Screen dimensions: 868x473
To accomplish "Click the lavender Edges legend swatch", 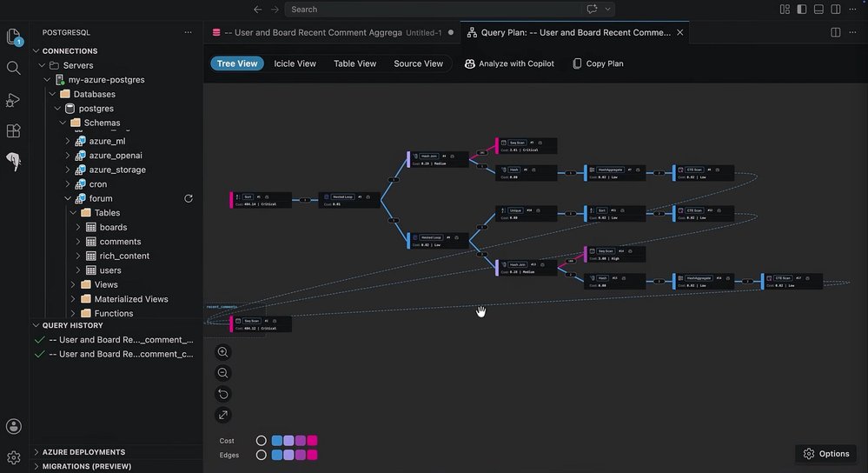I will point(289,456).
